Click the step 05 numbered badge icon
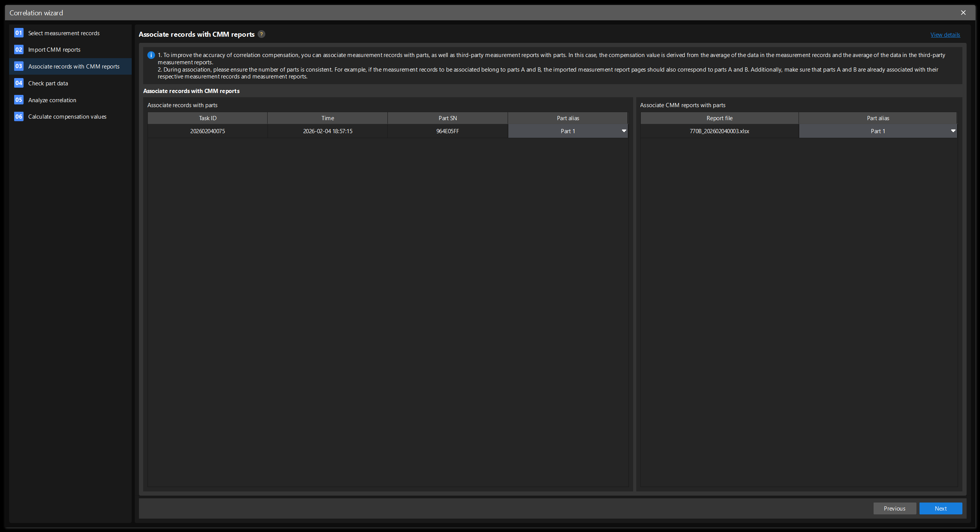Screen dimensions: 980x532 coord(18,100)
